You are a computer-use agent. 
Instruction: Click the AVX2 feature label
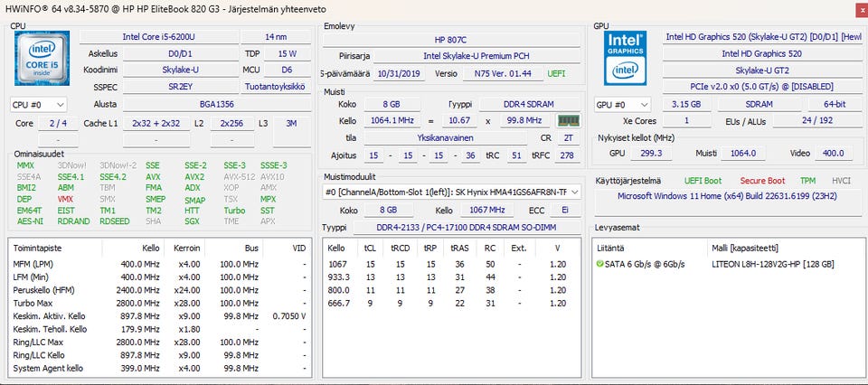(194, 177)
